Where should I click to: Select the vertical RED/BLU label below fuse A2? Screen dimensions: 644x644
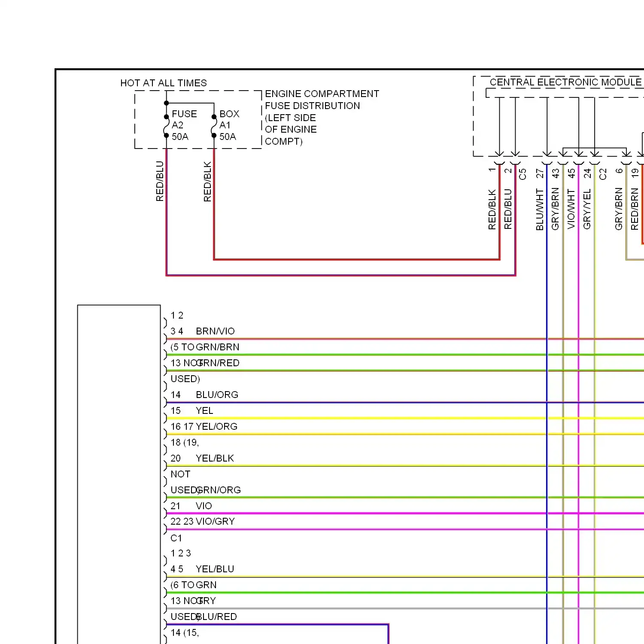click(x=160, y=181)
